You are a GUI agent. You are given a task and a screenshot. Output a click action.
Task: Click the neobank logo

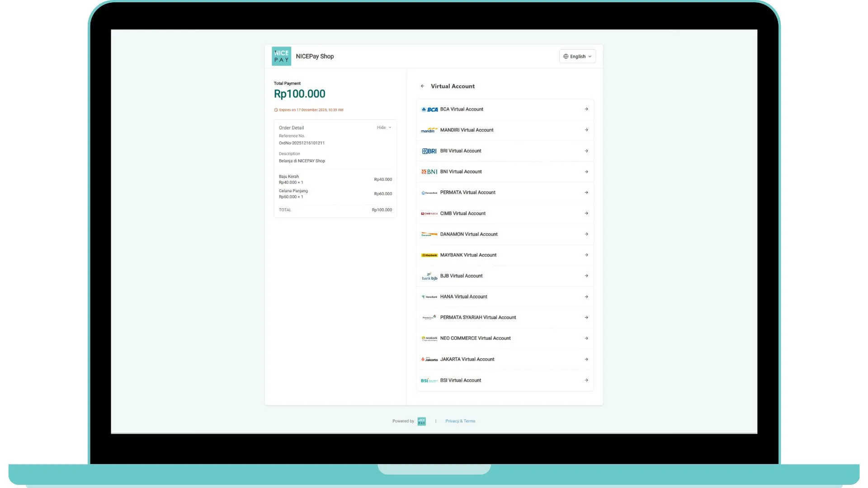[429, 338]
